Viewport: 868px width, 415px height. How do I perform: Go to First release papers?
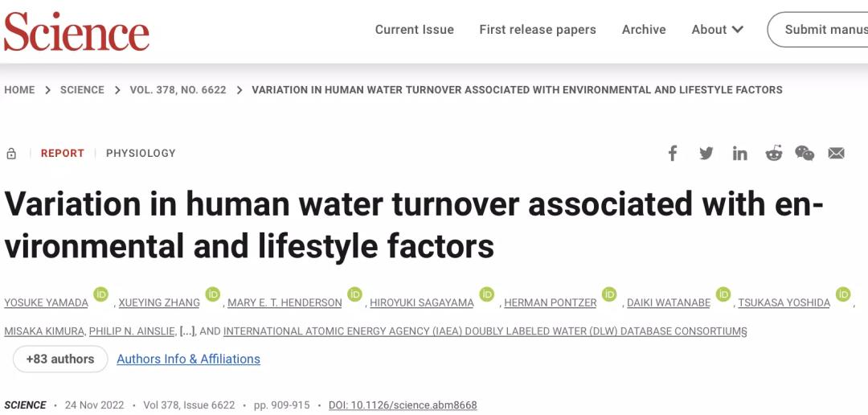click(x=538, y=30)
